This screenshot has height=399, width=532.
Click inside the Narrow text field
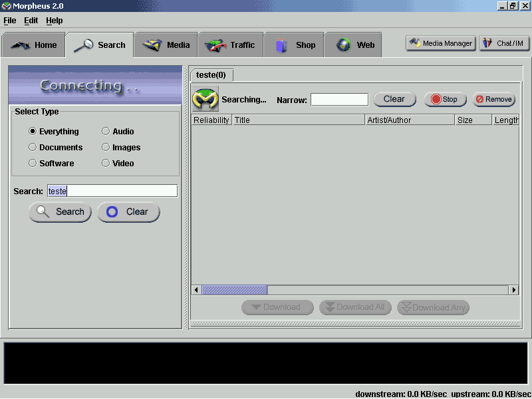[339, 100]
